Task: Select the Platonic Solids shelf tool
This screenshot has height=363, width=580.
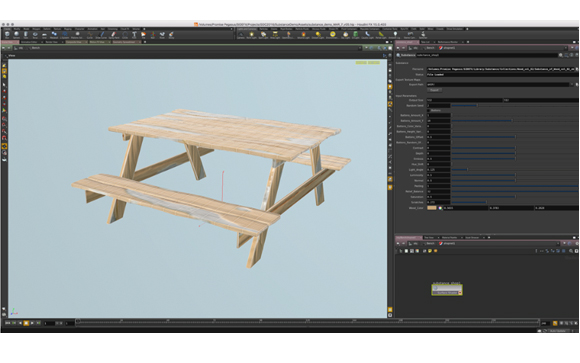Action: click(x=77, y=34)
